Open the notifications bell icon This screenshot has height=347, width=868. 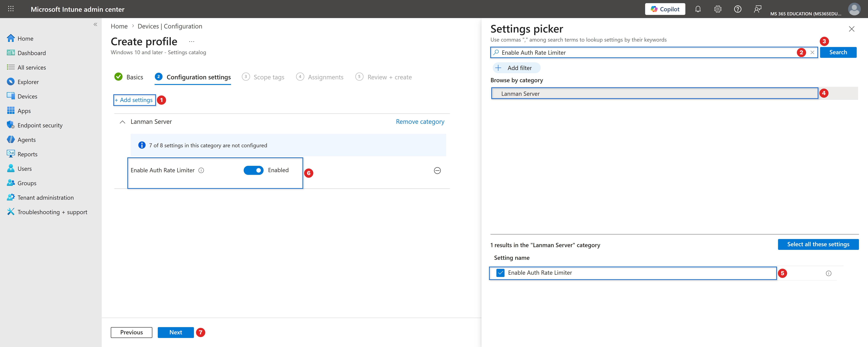pyautogui.click(x=698, y=9)
